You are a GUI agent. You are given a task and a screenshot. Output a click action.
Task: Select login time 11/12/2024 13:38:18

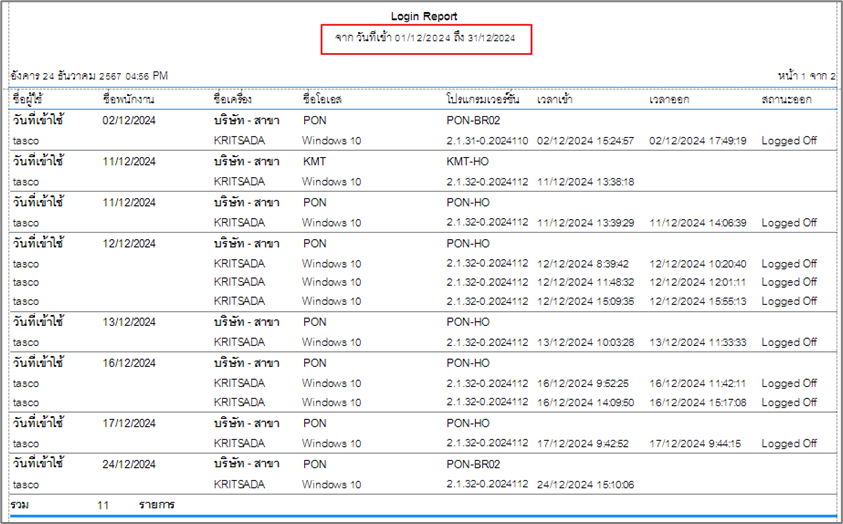pyautogui.click(x=584, y=182)
